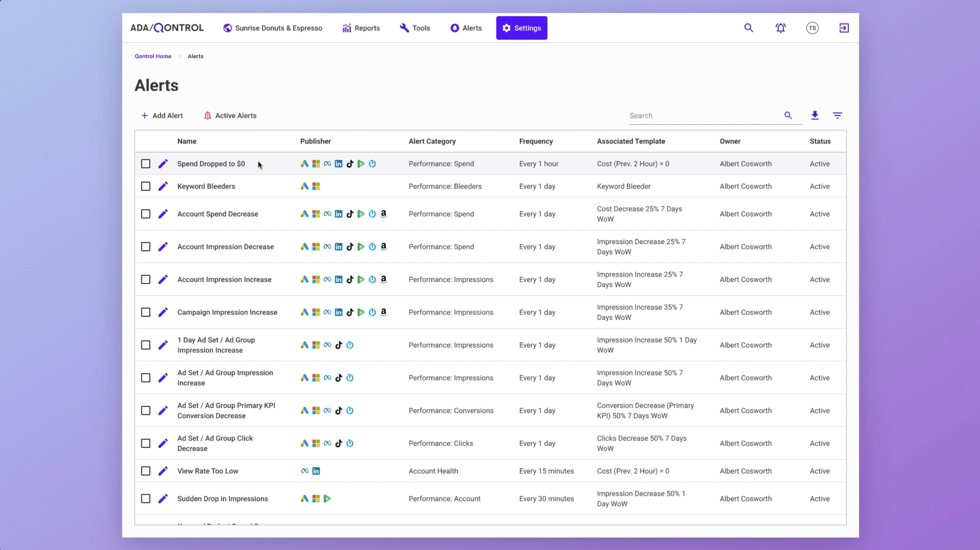This screenshot has height=550, width=980.
Task: Open the Settings tab
Action: pos(521,28)
